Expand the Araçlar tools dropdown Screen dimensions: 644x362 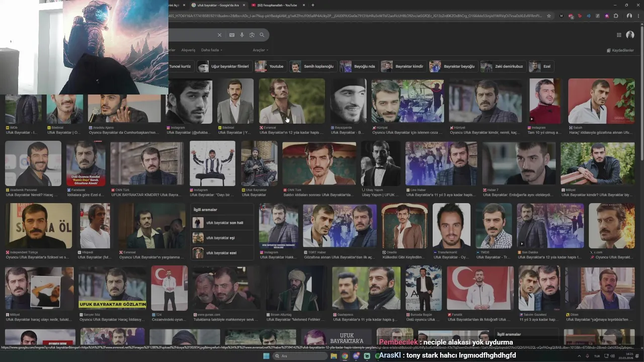(261, 50)
